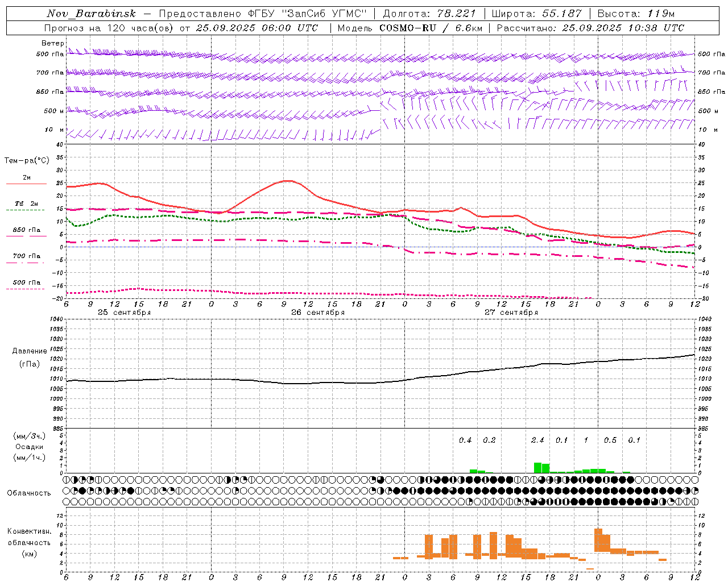Click the '(км)' convective height unit label
728x582 pixels.
click(x=29, y=554)
